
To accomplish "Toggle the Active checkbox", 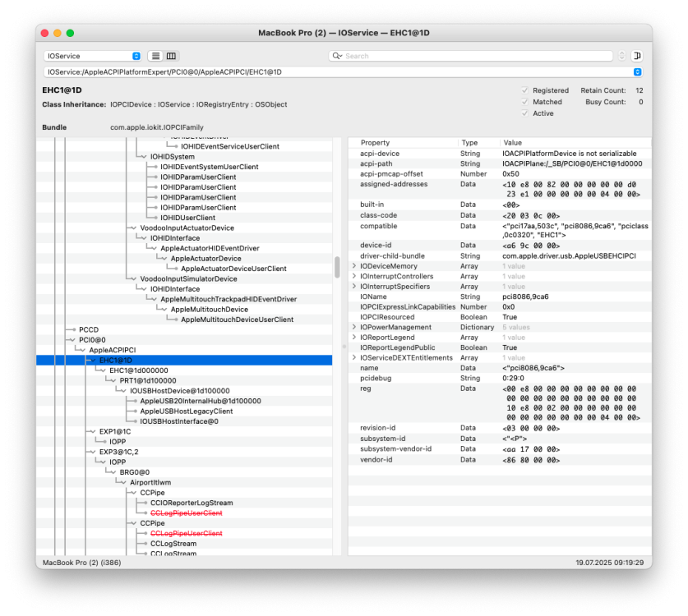I will 524,113.
